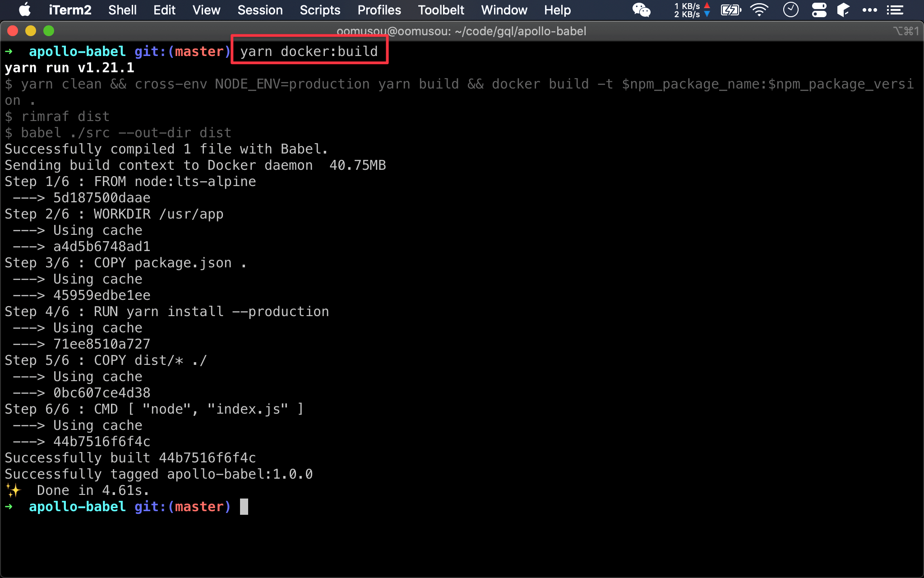Click 'Step 4/6 : RUN yarn install --production'

click(167, 312)
